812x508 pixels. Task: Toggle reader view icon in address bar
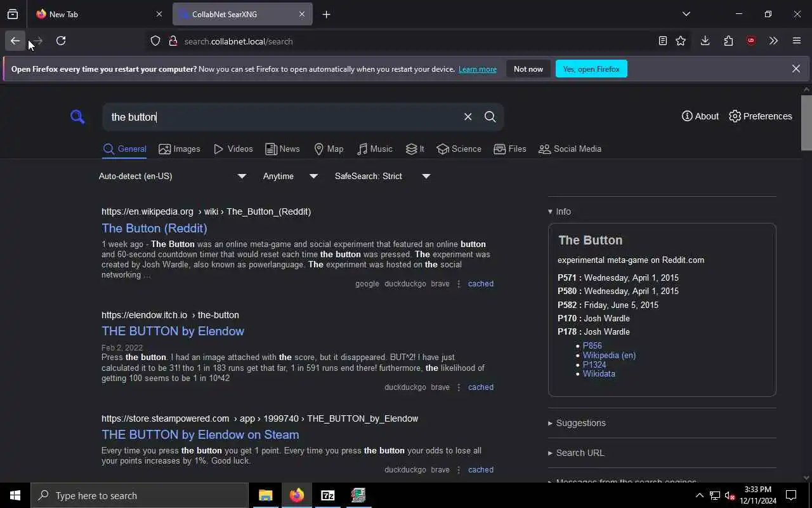[662, 41]
